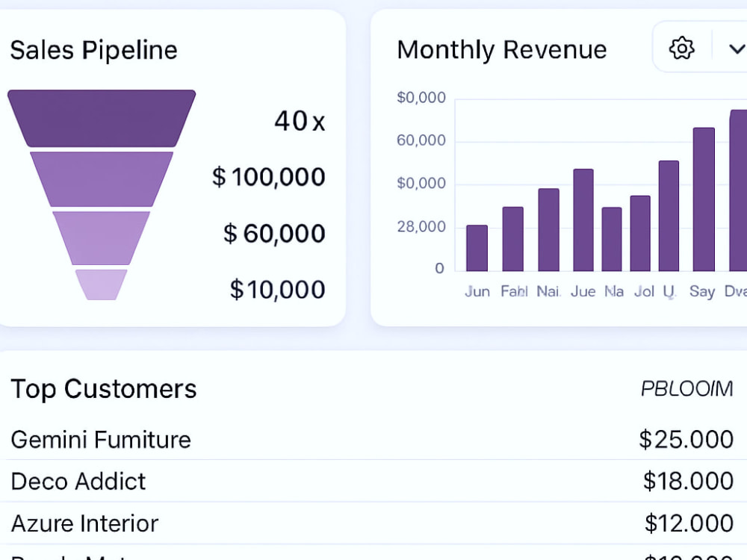Click the $100,000 pipeline value
Viewport: 747px width, 560px height.
pyautogui.click(x=269, y=177)
